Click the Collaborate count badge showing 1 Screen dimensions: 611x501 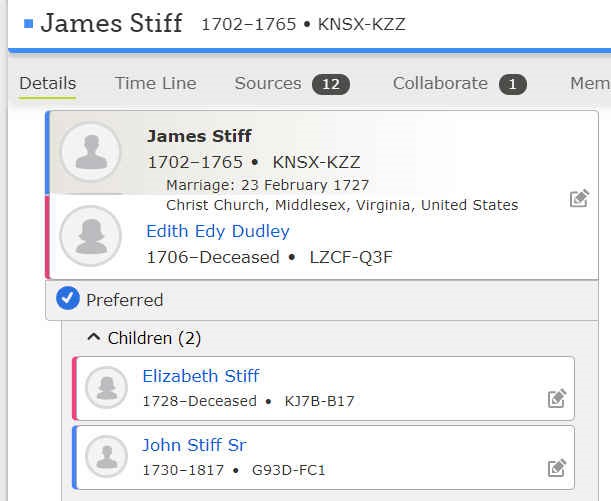[x=513, y=84]
